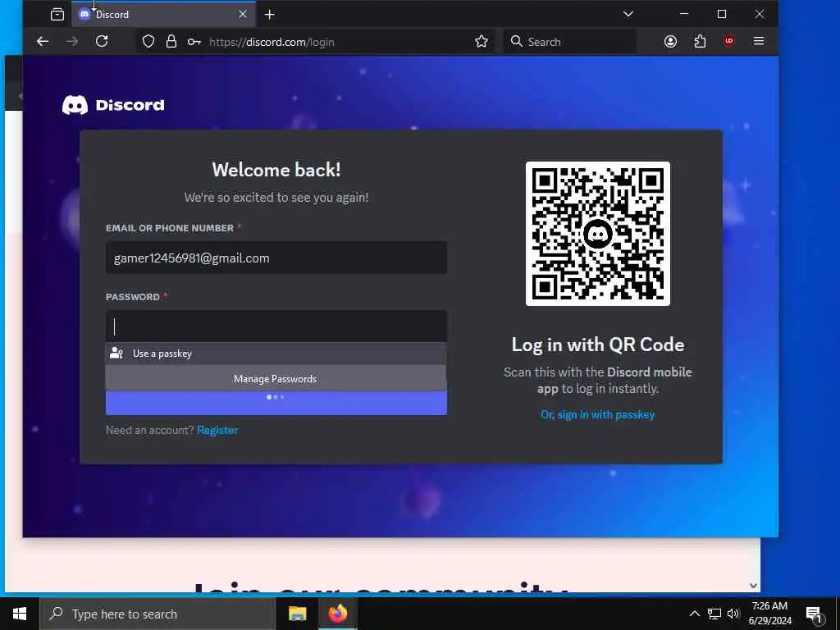Open the Firefox application menu
Screen dimensions: 840x630
point(759,41)
